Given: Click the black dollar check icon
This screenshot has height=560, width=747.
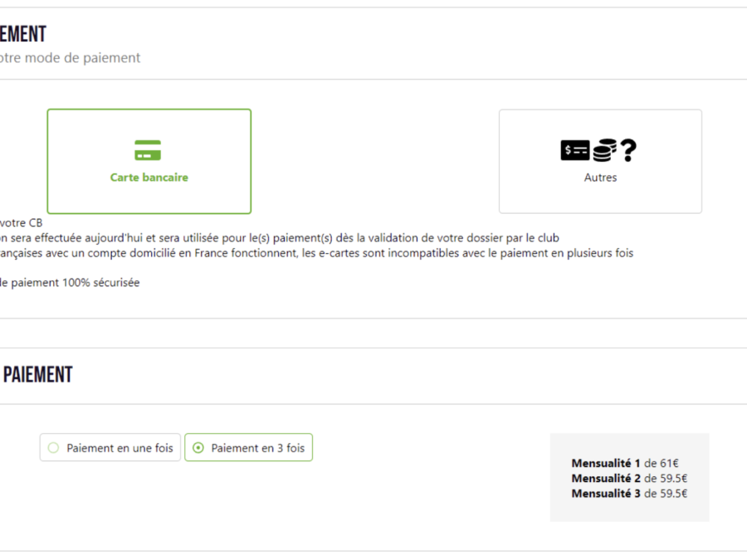Looking at the screenshot, I should [575, 150].
